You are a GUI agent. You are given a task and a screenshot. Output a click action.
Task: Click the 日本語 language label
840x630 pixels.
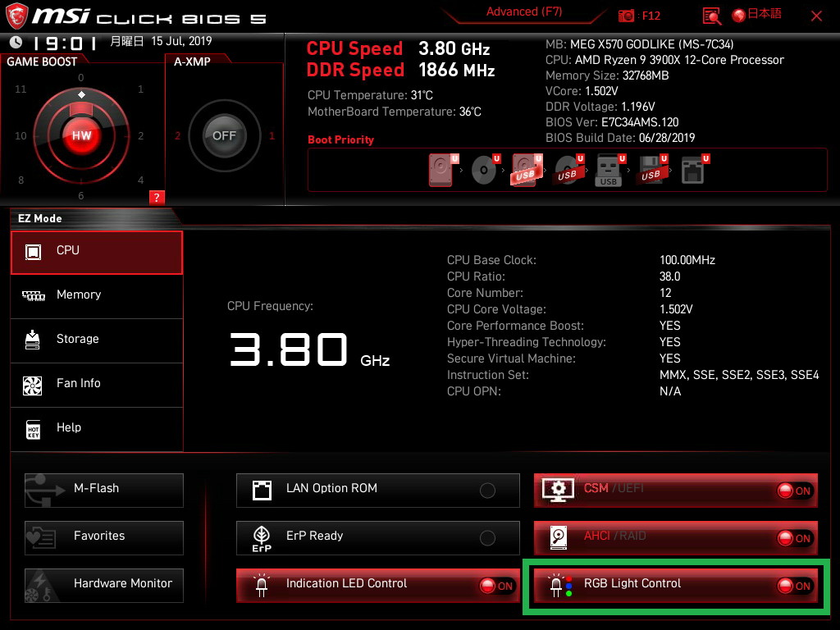click(765, 15)
